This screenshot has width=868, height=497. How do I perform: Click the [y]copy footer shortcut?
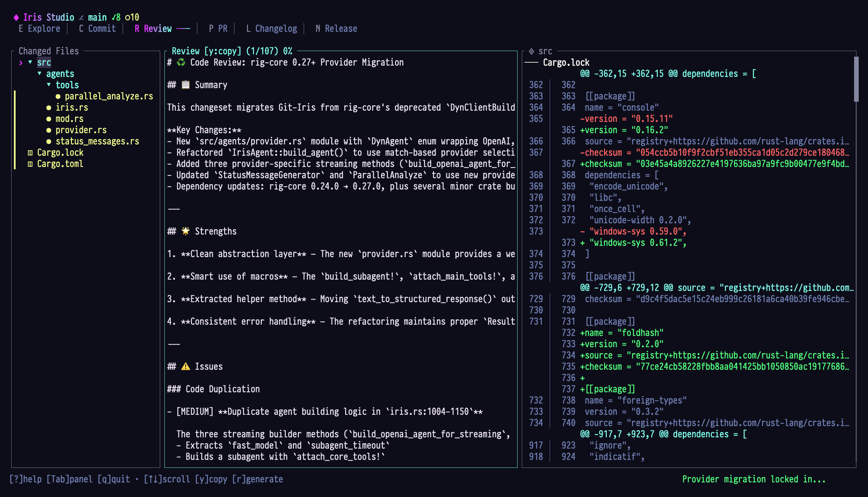point(211,479)
